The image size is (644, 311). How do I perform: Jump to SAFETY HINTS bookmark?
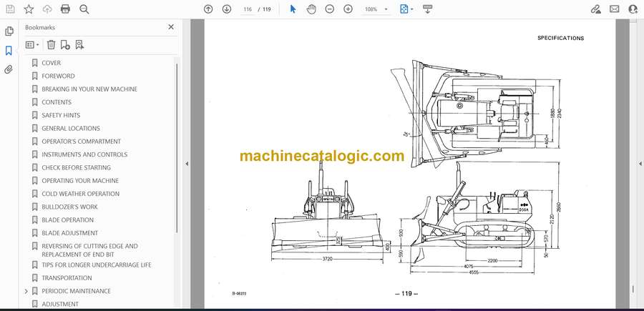pos(61,115)
